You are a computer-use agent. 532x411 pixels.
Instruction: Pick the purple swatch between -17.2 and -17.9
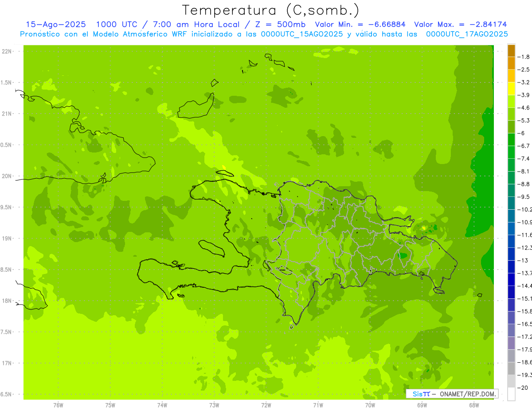[x=511, y=343]
